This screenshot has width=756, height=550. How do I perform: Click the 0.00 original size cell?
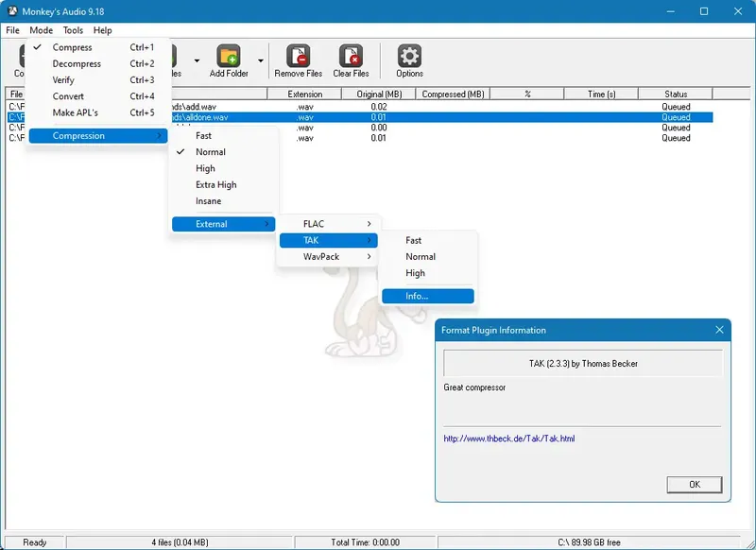point(379,128)
